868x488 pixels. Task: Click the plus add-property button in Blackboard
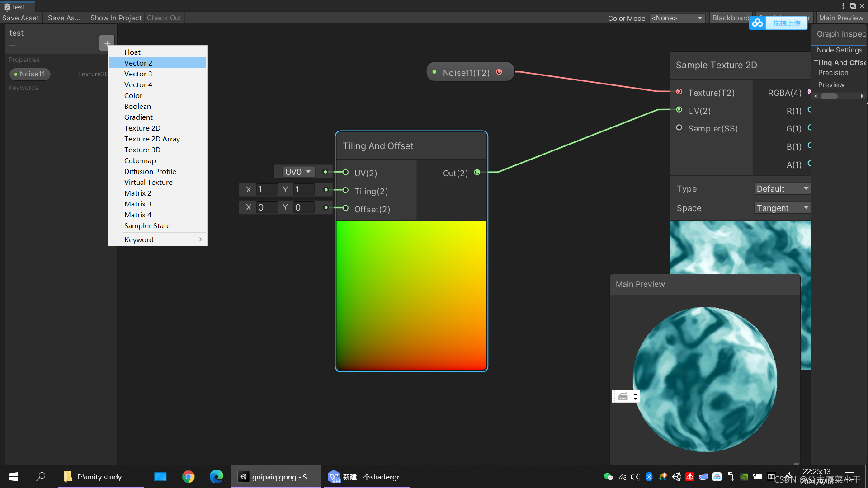click(107, 43)
